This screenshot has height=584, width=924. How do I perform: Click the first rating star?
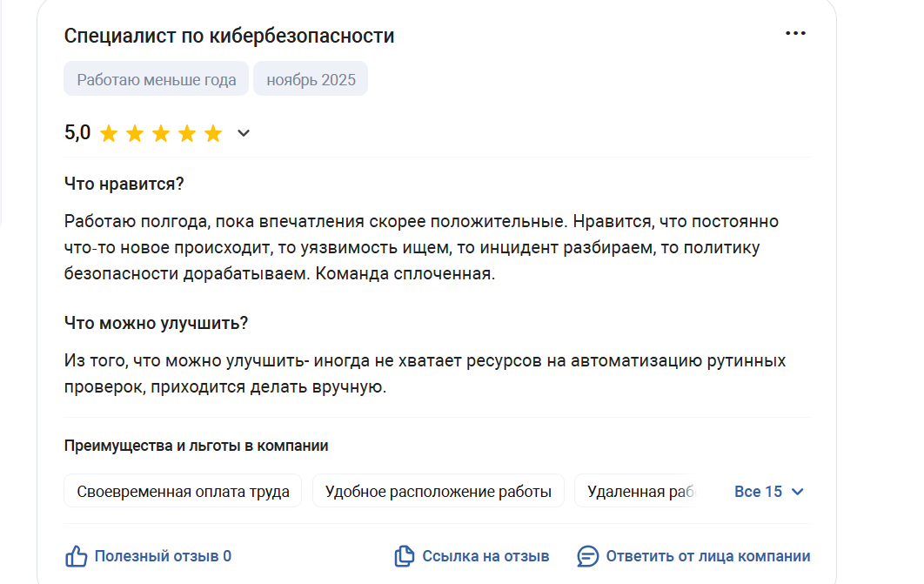(109, 134)
